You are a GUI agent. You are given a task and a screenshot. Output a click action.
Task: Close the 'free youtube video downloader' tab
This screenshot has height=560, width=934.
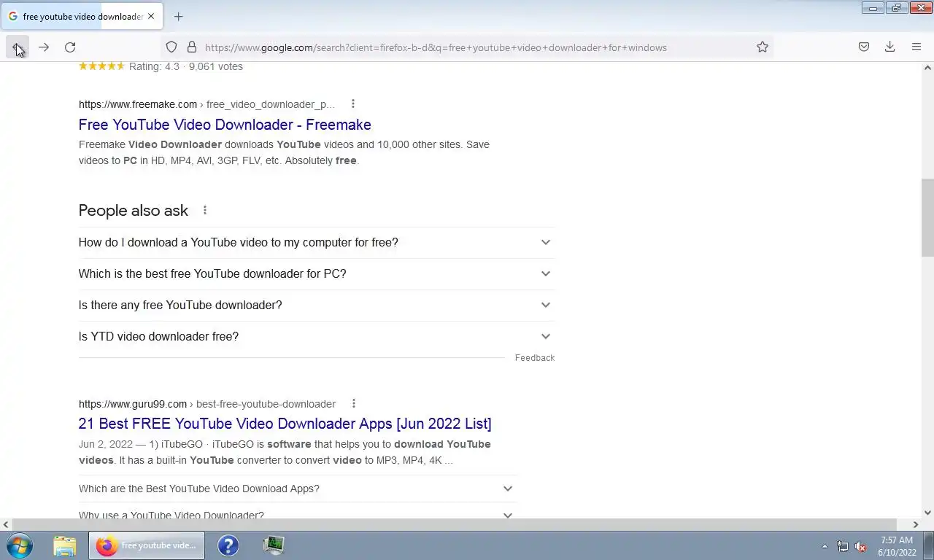[x=151, y=16]
